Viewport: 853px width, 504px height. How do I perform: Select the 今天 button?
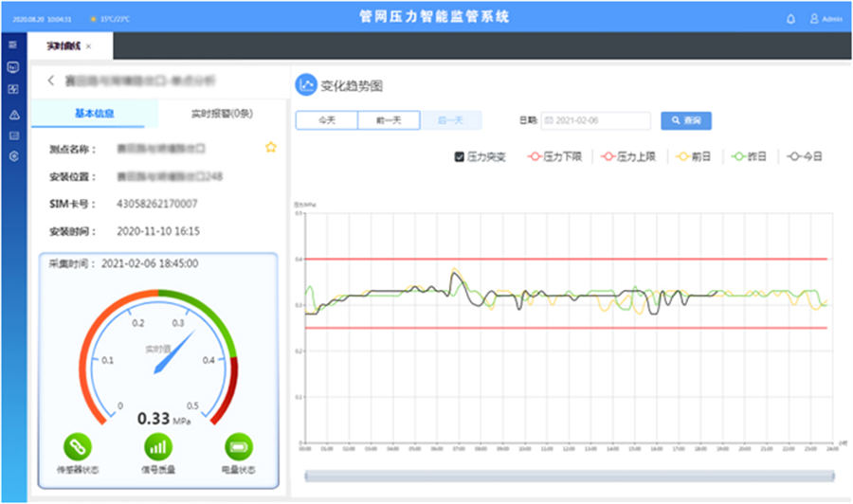click(x=327, y=120)
